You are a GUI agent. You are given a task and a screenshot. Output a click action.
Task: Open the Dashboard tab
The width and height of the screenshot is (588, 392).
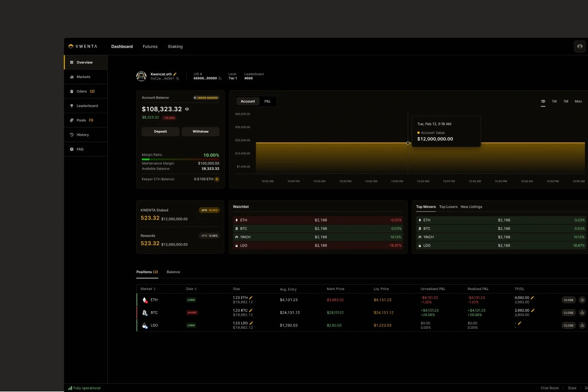point(122,47)
